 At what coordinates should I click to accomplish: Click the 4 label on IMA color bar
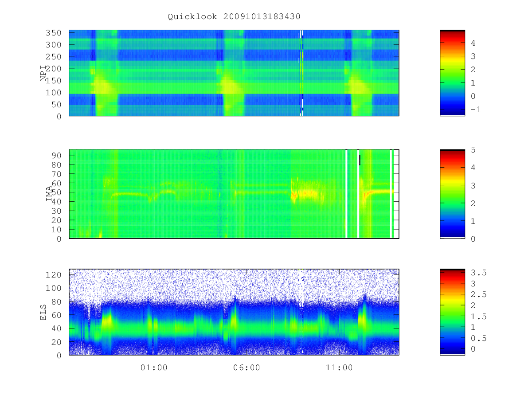pos(473,168)
